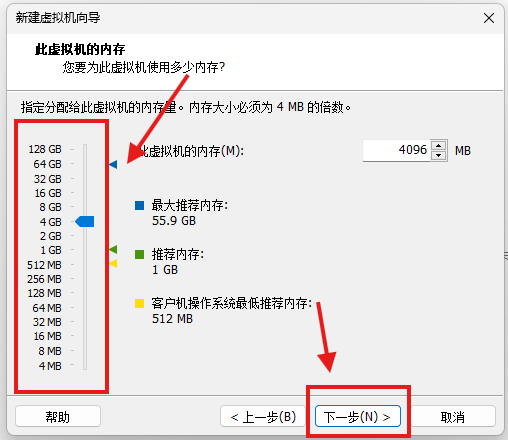Set slider to the 8 GB tick label

pyautogui.click(x=51, y=207)
